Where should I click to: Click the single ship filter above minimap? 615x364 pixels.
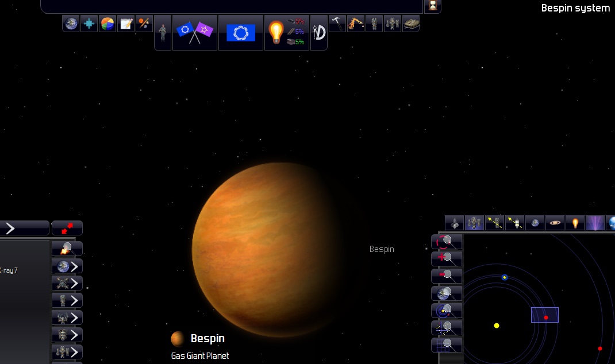(x=455, y=223)
